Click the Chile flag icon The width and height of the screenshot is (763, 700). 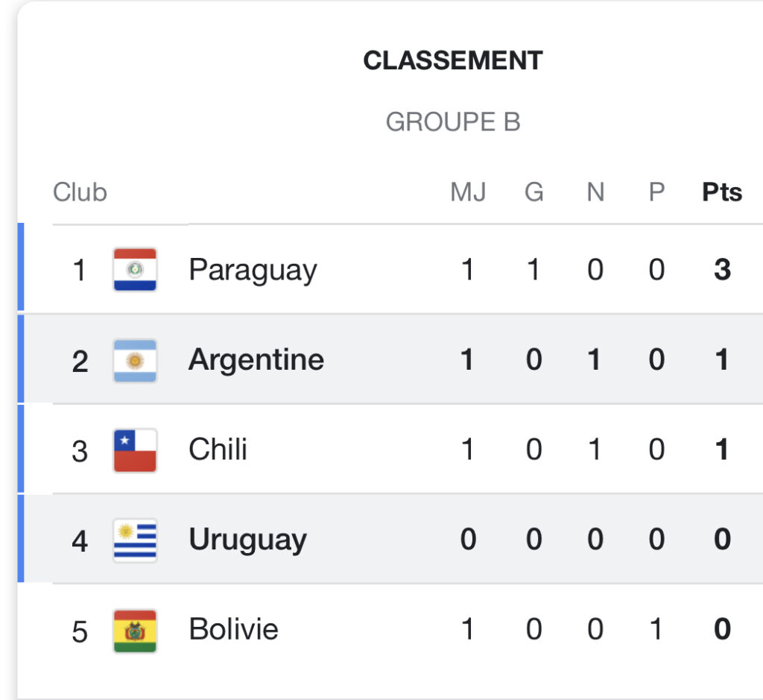135,450
